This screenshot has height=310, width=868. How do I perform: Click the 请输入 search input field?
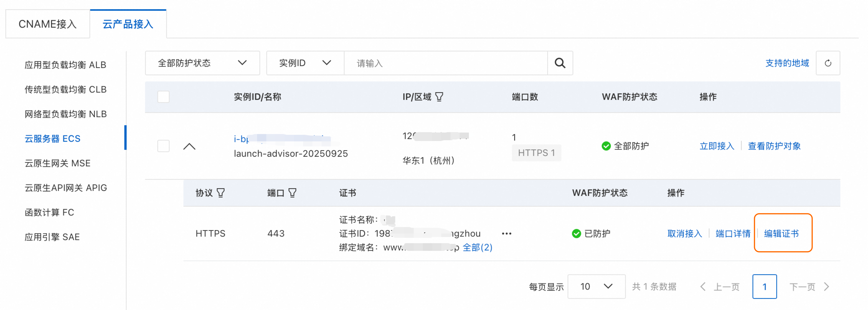pyautogui.click(x=445, y=63)
